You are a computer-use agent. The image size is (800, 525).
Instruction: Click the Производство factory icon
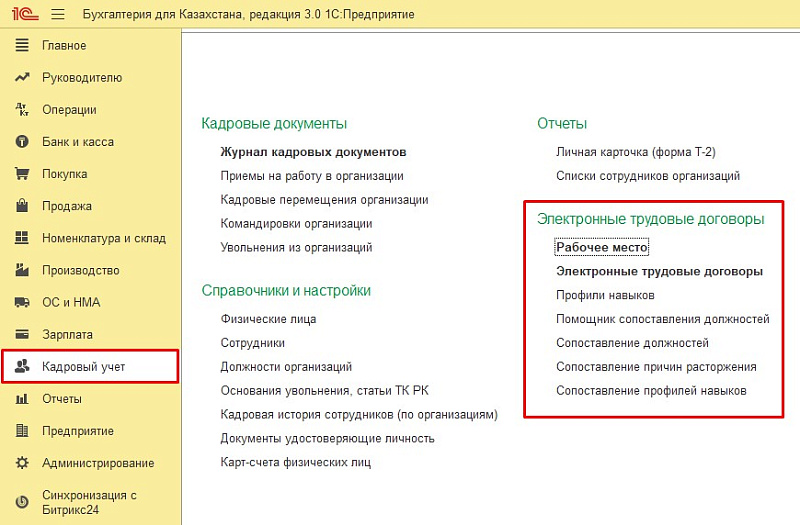pyautogui.click(x=21, y=270)
